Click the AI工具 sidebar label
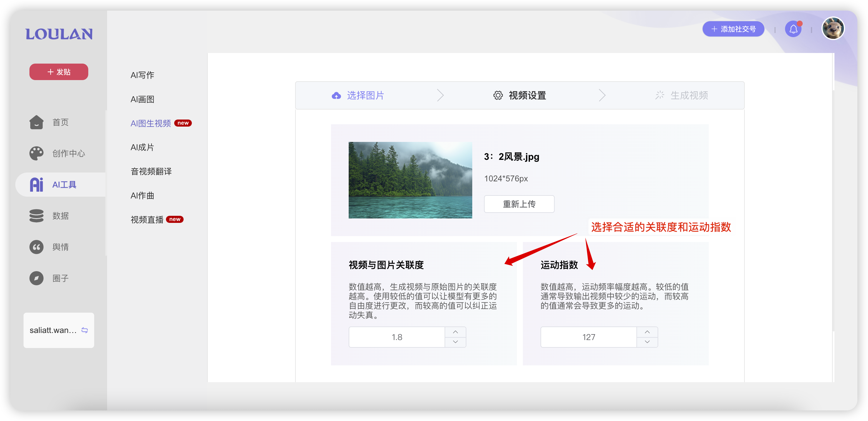This screenshot has width=868, height=421. point(64,185)
